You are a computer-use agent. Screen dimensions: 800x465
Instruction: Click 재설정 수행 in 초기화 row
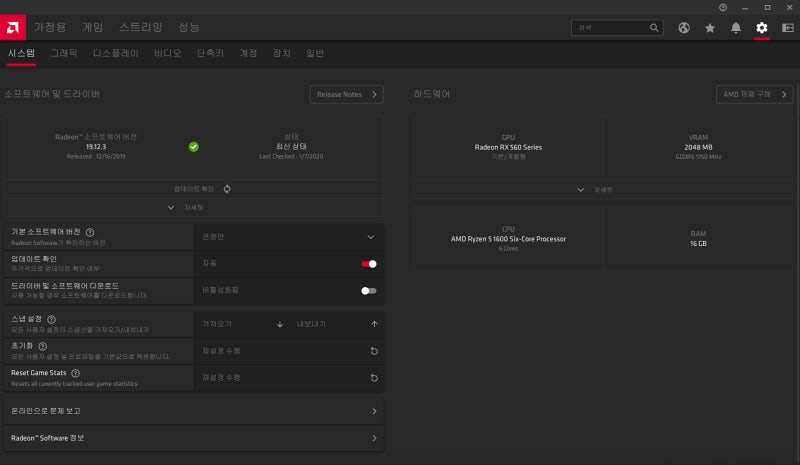(x=221, y=351)
